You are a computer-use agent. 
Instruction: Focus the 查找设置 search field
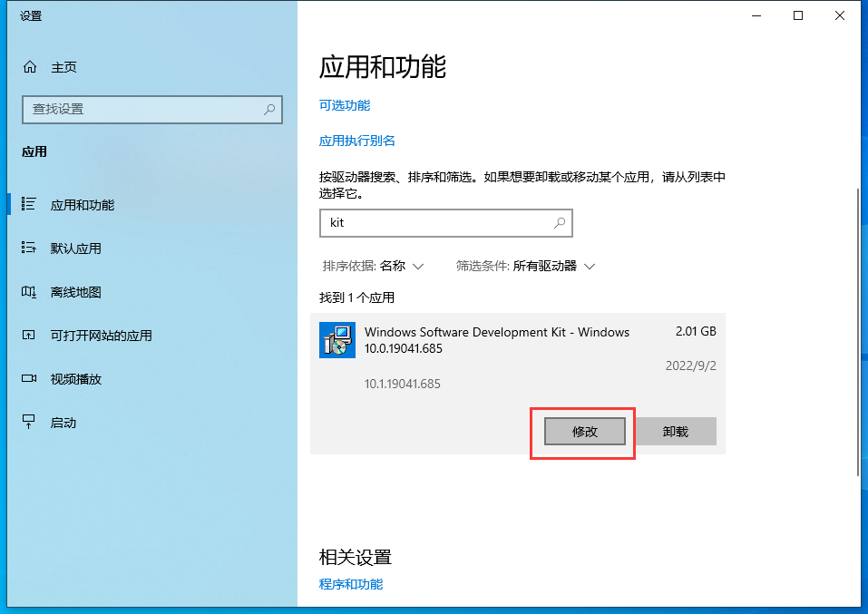[152, 110]
